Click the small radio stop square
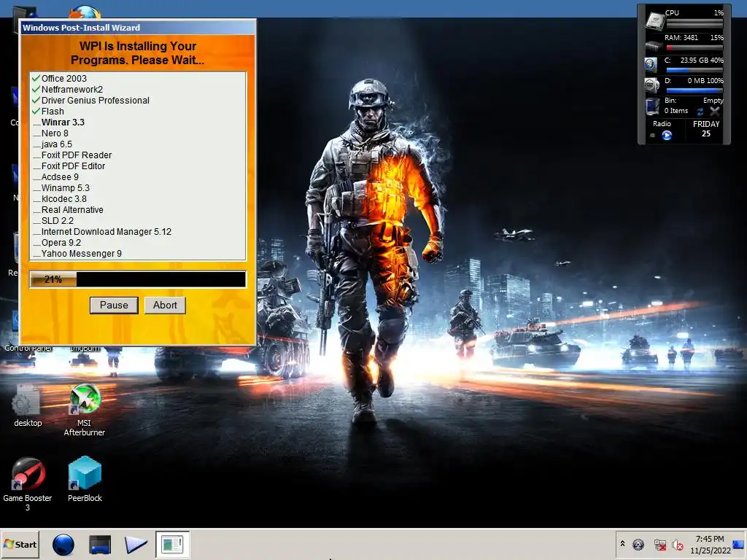This screenshot has width=747, height=560. click(653, 136)
